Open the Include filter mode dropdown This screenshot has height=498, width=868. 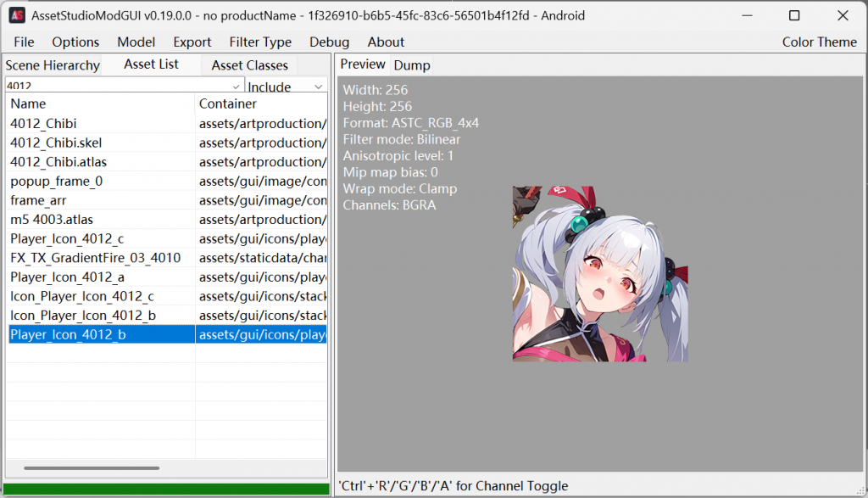tap(286, 87)
